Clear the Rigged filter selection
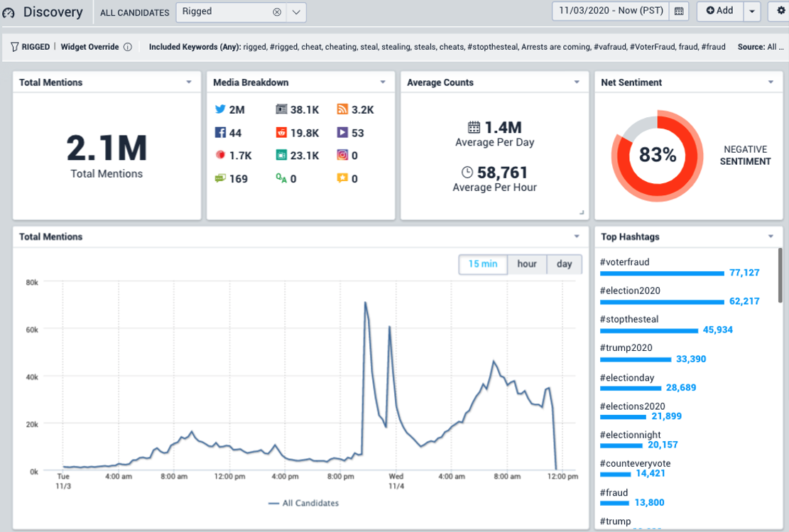This screenshot has height=532, width=789. coord(277,12)
